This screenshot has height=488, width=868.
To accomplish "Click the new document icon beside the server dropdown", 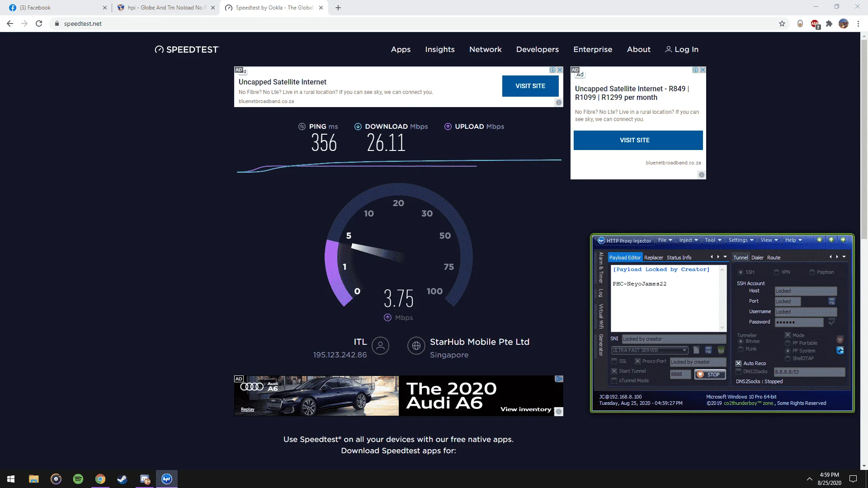I will (x=696, y=350).
